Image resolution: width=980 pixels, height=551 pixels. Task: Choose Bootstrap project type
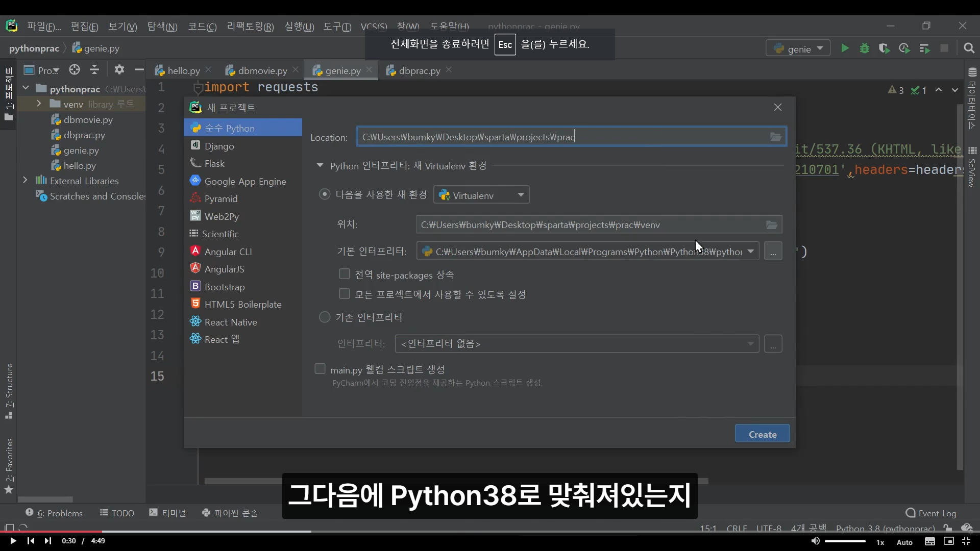point(243,287)
